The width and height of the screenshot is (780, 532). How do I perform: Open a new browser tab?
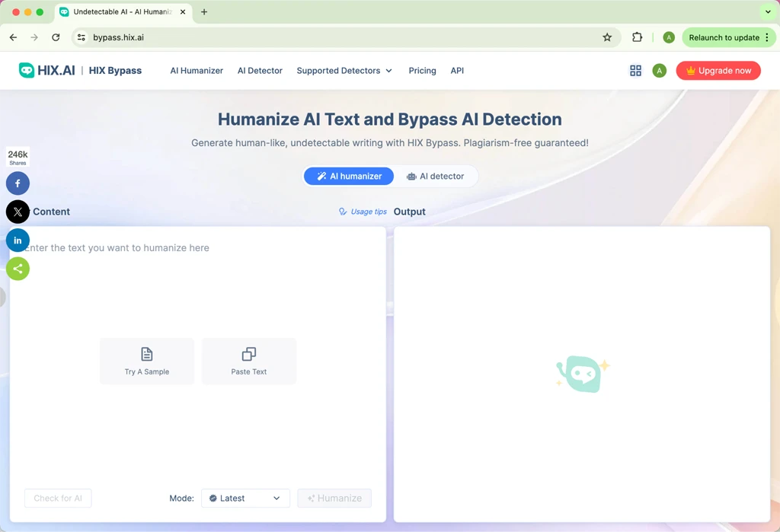coord(204,12)
